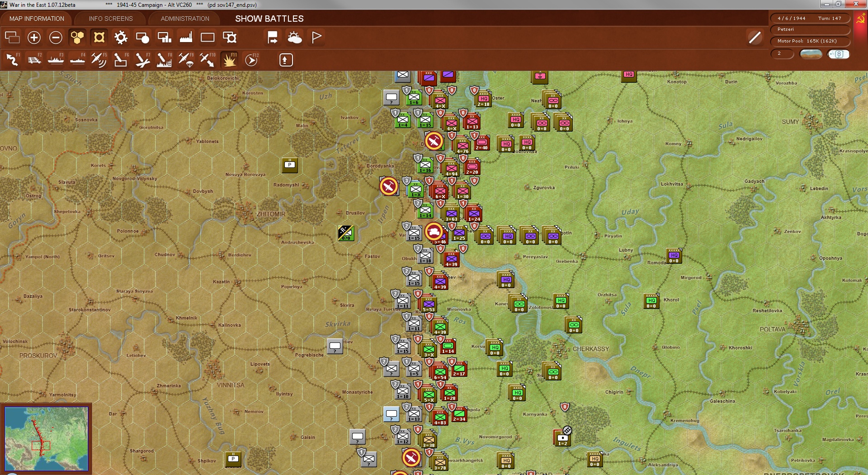The height and width of the screenshot is (475, 868).
Task: Select the P counter near Novaya Borovaya
Action: [290, 165]
